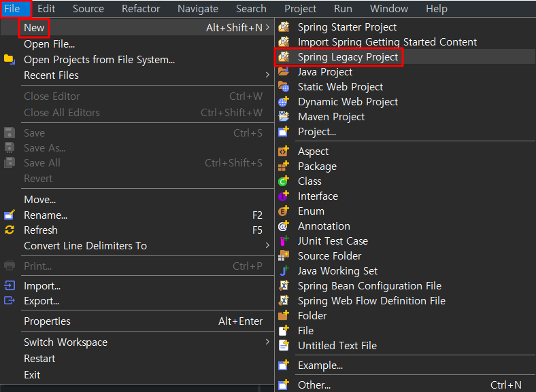536x392 pixels.
Task: Click the Package icon
Action: [284, 166]
